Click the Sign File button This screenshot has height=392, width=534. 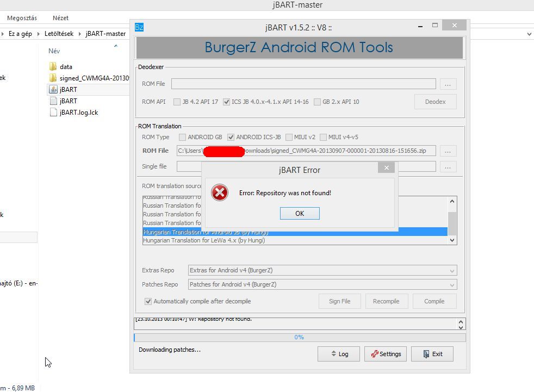click(x=339, y=301)
